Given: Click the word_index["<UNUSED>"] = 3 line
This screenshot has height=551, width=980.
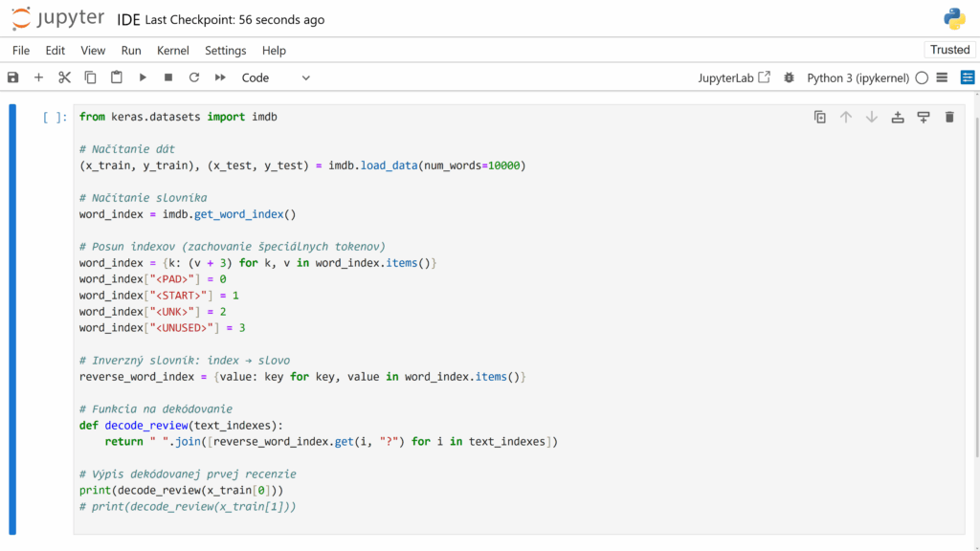Looking at the screenshot, I should 163,328.
